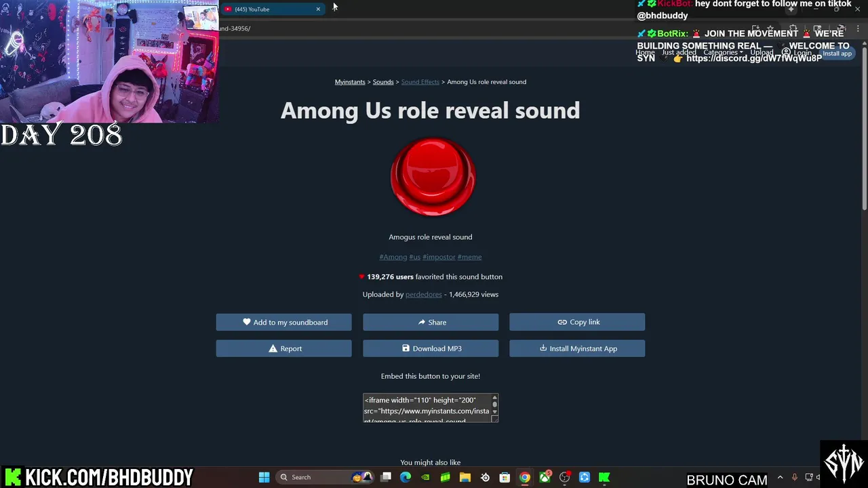
Task: Launch Microsoft Edge from the taskbar
Action: [406, 477]
